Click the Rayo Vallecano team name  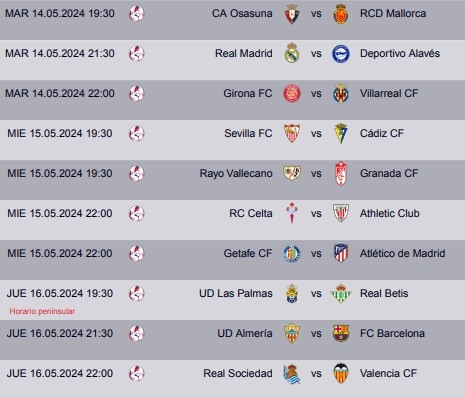click(x=236, y=173)
